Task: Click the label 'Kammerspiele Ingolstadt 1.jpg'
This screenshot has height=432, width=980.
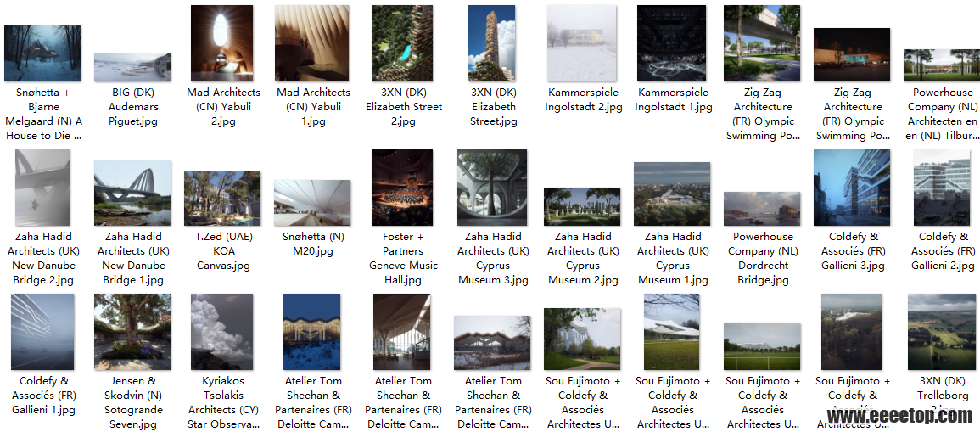Action: click(x=674, y=99)
